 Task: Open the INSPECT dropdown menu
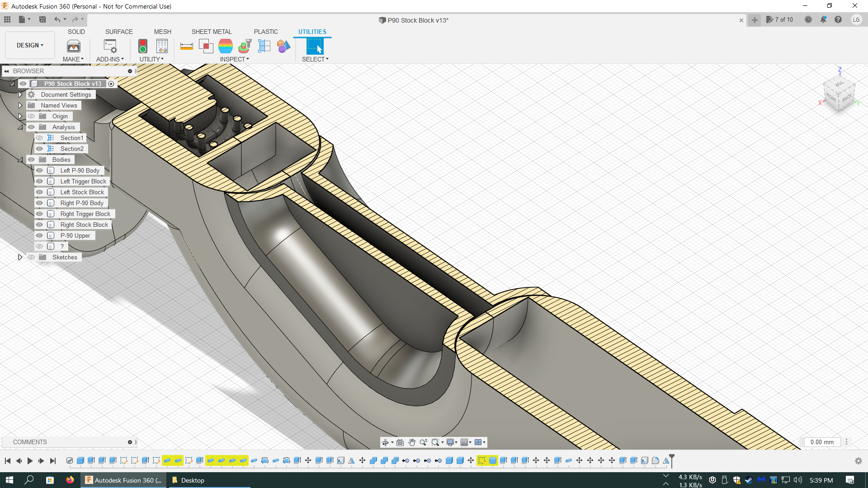click(234, 59)
